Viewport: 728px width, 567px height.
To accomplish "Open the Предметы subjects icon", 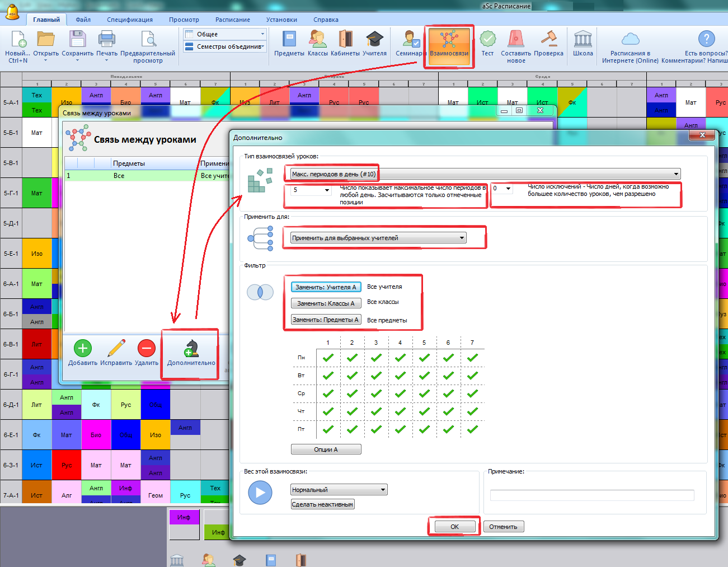I will [289, 40].
